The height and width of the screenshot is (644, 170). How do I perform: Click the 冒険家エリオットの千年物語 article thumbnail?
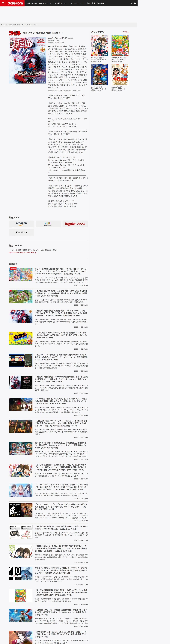[21, 615]
